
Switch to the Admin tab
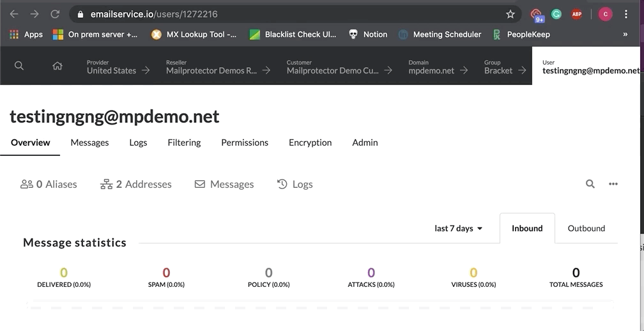pos(365,142)
